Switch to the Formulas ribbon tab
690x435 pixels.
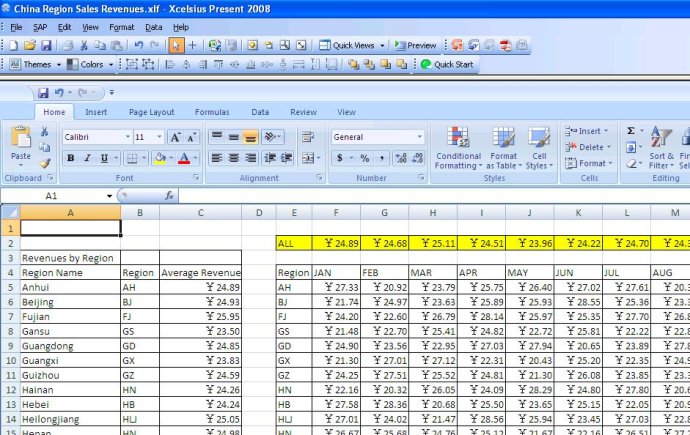[x=211, y=112]
